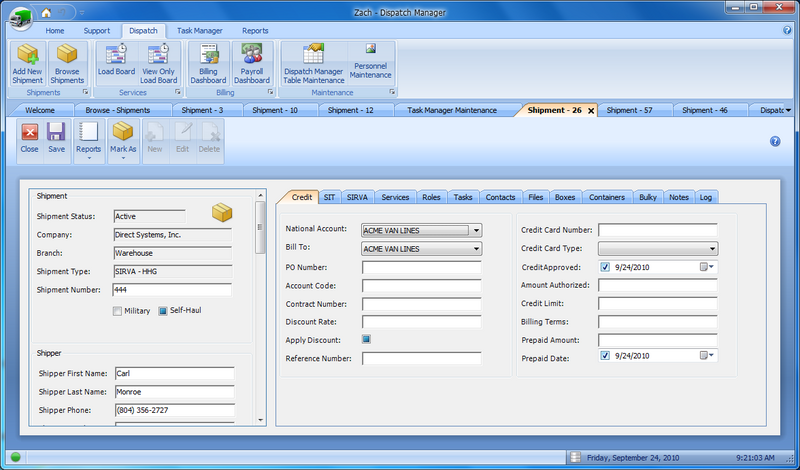Open Add New Shipment in the ribbon
The image size is (800, 470).
pyautogui.click(x=28, y=64)
